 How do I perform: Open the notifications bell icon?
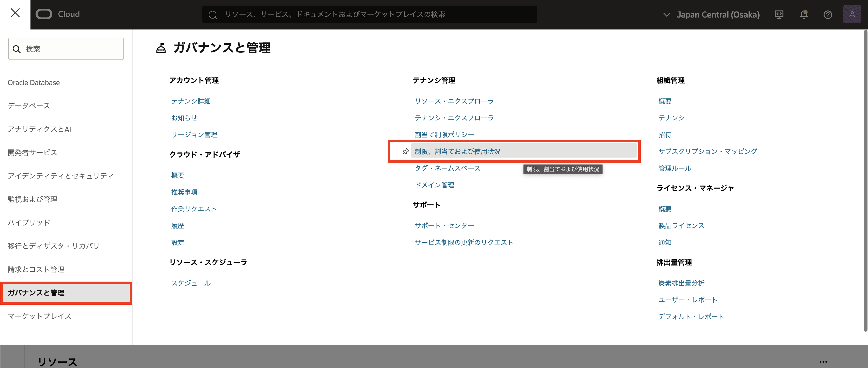pos(804,14)
